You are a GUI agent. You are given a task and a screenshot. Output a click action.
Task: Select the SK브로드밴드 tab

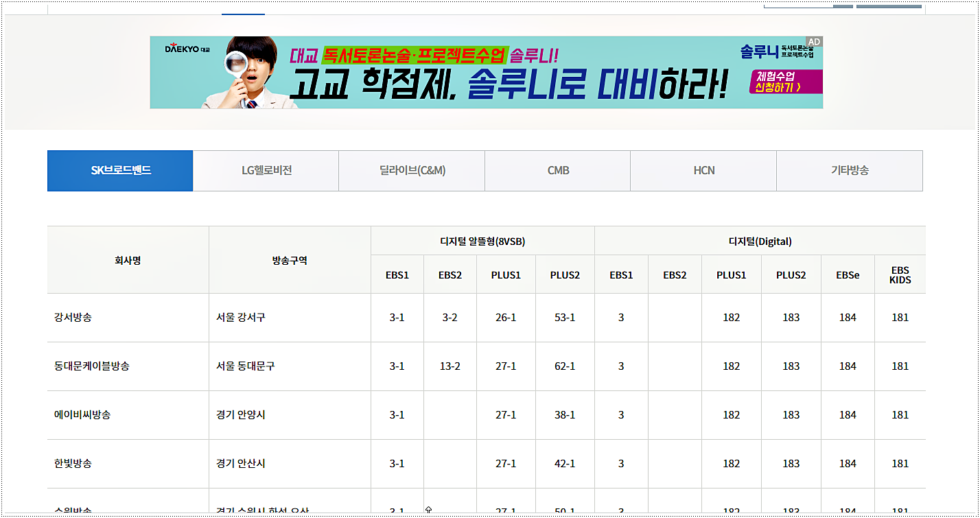[120, 171]
